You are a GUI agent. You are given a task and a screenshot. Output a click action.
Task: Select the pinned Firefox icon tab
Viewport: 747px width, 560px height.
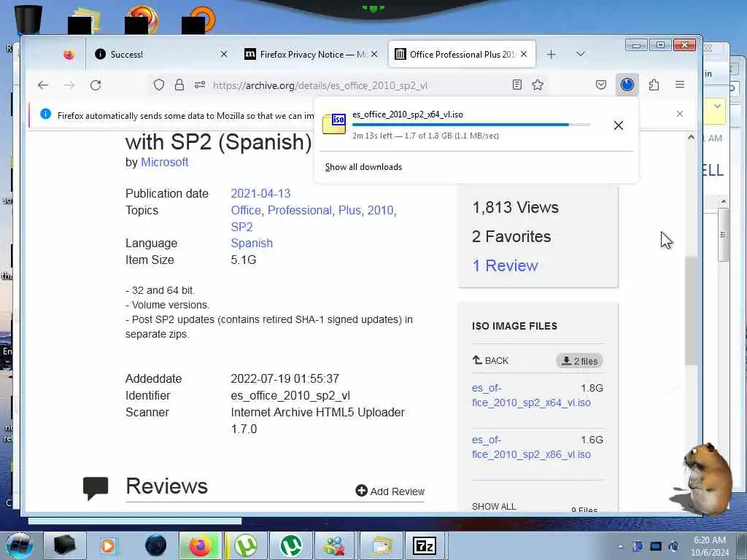coord(69,54)
